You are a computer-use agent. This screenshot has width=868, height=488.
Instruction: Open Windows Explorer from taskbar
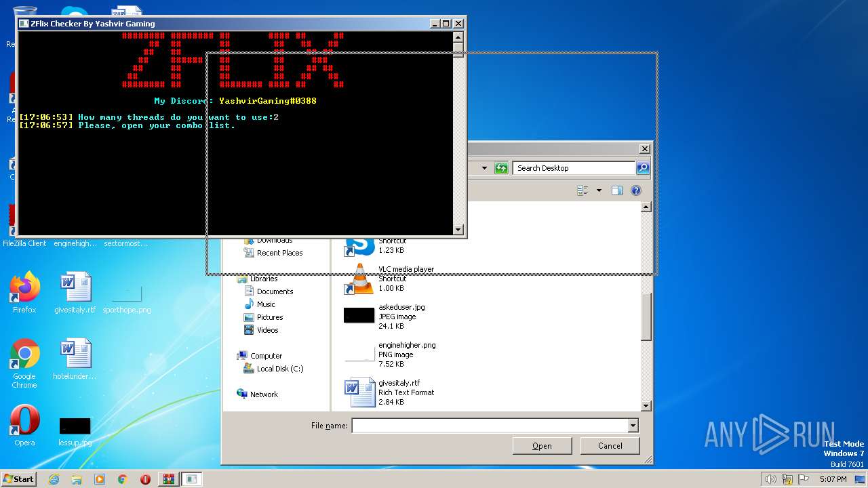77,479
